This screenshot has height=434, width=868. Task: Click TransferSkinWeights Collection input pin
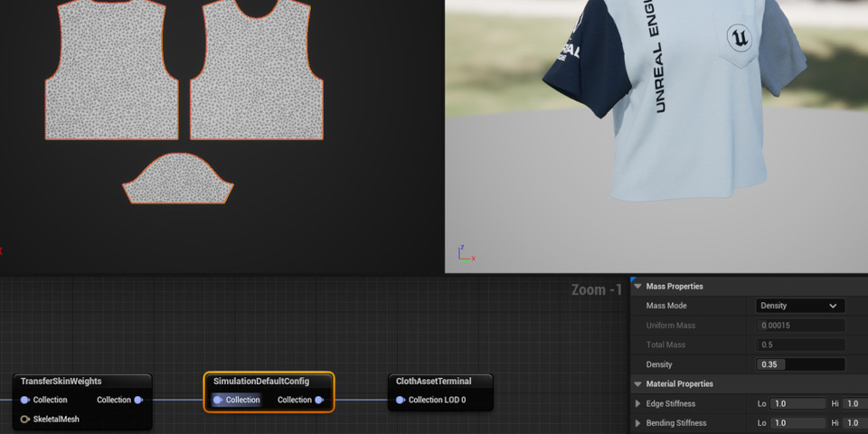(x=25, y=400)
